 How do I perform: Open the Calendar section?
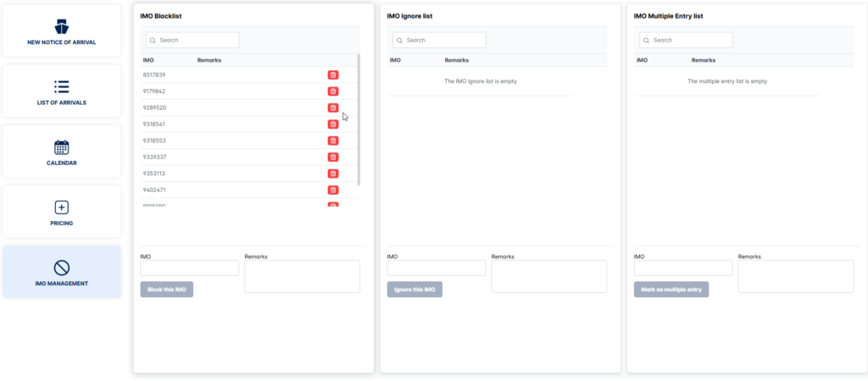(x=61, y=152)
